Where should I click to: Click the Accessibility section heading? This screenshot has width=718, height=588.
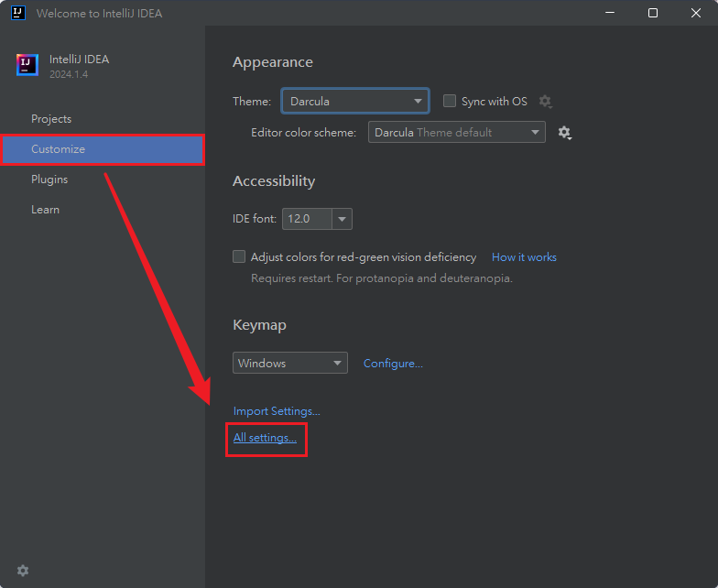[274, 181]
